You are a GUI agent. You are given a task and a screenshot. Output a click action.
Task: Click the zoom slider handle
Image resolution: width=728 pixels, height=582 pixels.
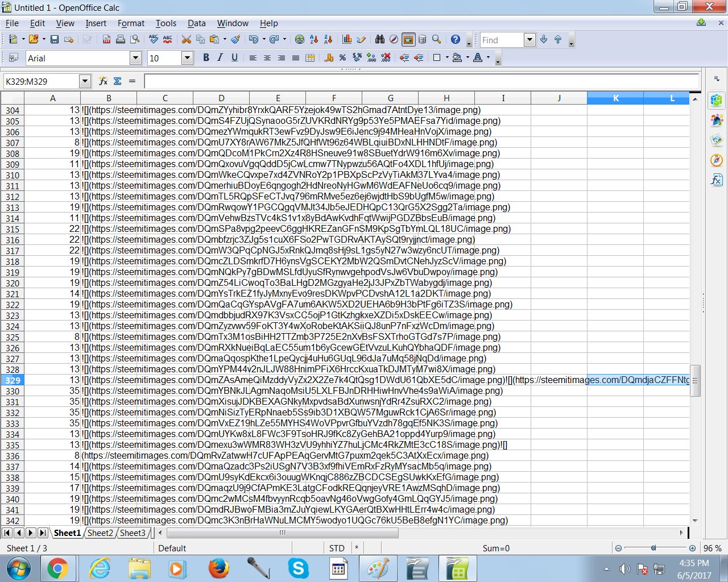click(653, 548)
